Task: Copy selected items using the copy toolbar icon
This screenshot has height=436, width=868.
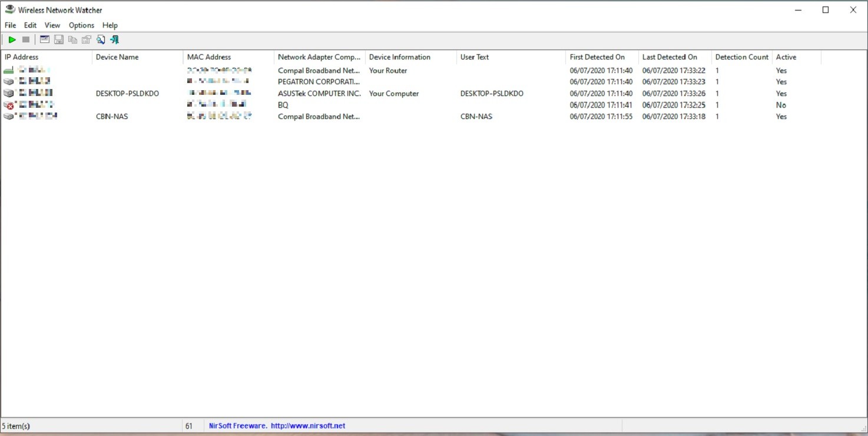Action: point(72,39)
